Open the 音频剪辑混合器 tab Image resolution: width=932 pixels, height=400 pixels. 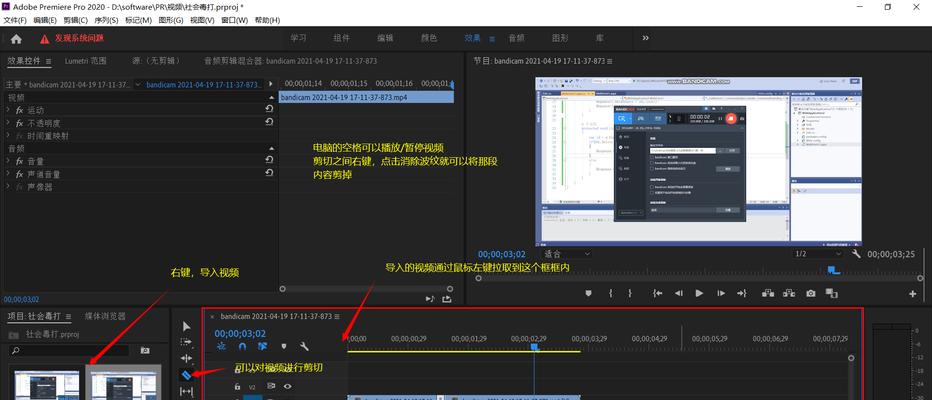click(x=291, y=61)
